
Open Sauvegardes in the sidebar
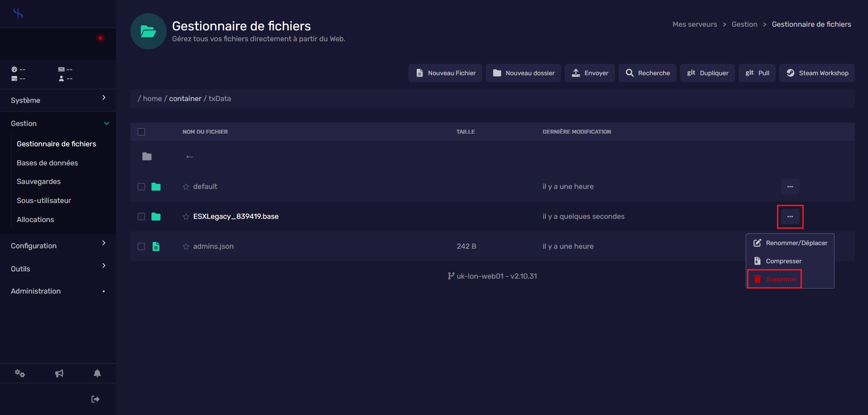(39, 182)
